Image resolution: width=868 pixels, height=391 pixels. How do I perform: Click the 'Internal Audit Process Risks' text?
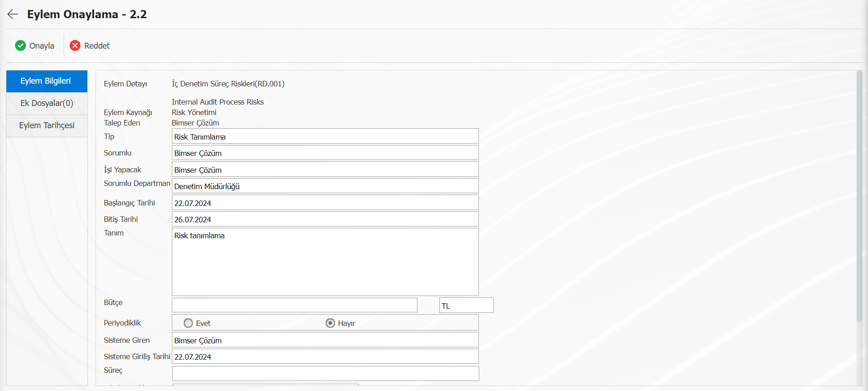218,102
